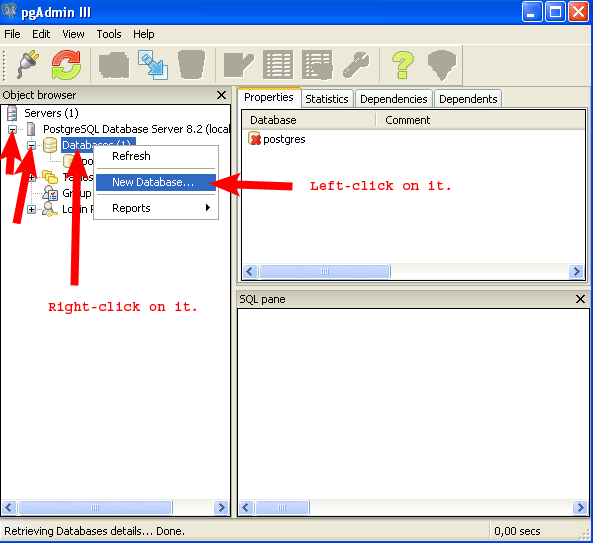Select the postgres row in Properties list

[284, 139]
